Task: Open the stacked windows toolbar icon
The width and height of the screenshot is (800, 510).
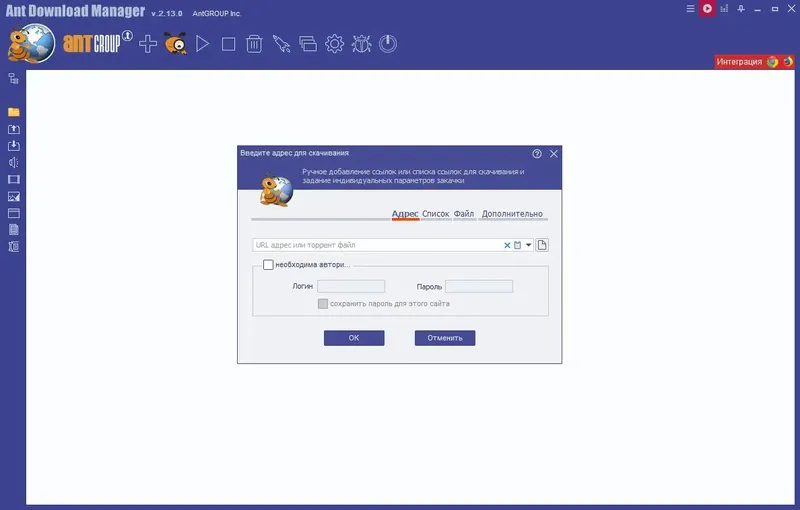Action: [x=308, y=44]
